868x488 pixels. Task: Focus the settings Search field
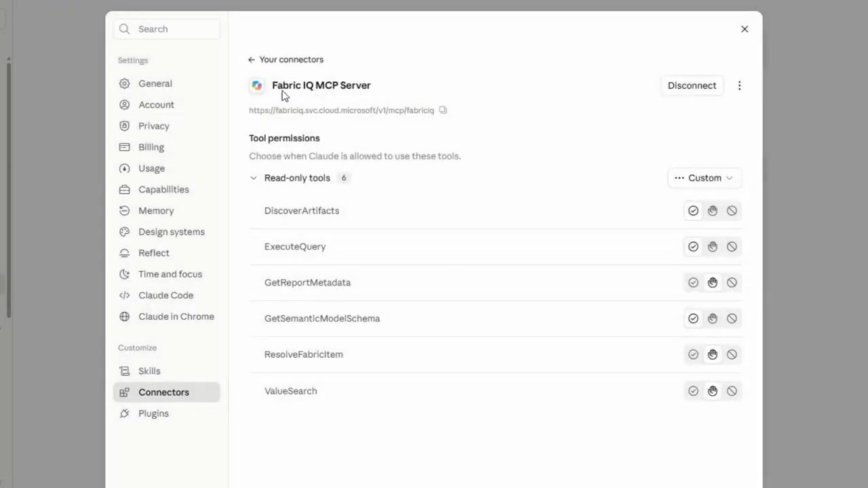click(x=167, y=29)
